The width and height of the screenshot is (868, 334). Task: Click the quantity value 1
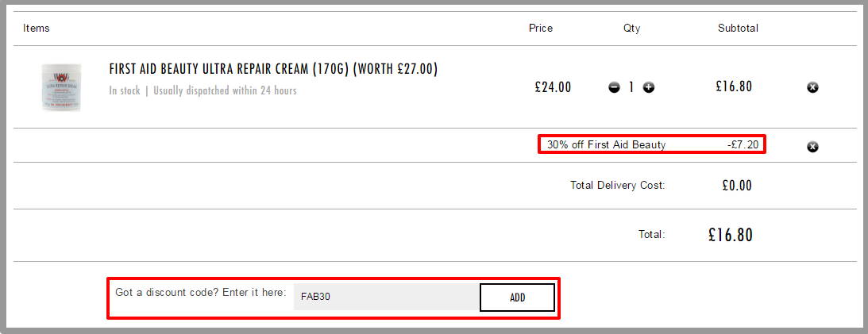click(631, 87)
